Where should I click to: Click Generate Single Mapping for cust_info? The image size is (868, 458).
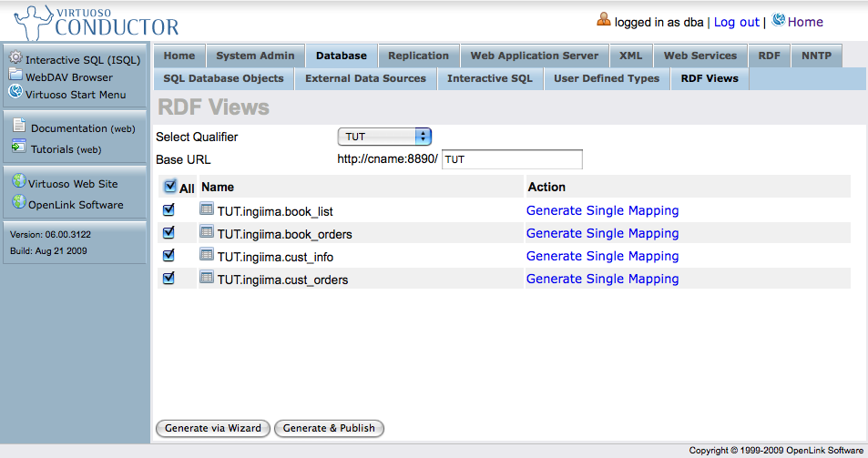tap(602, 256)
